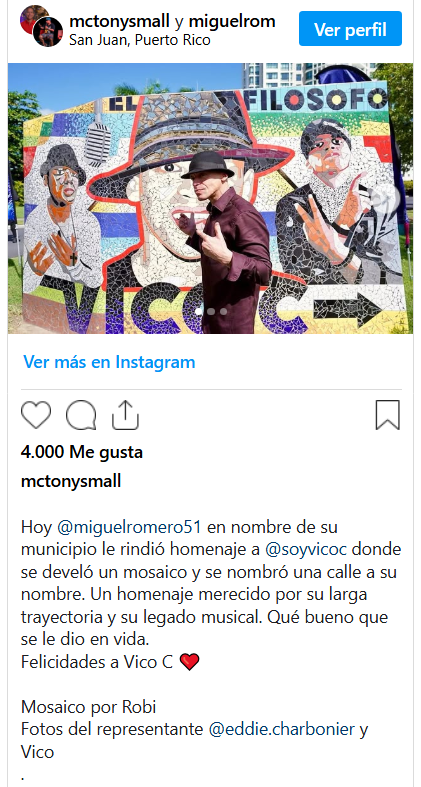
Task: Like the post with the heart icon
Action: [x=36, y=415]
